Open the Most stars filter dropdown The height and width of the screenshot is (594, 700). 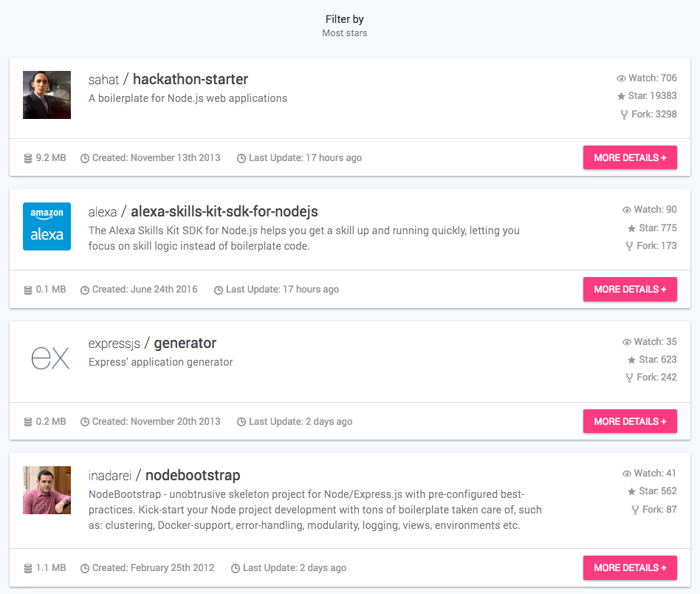pyautogui.click(x=344, y=33)
